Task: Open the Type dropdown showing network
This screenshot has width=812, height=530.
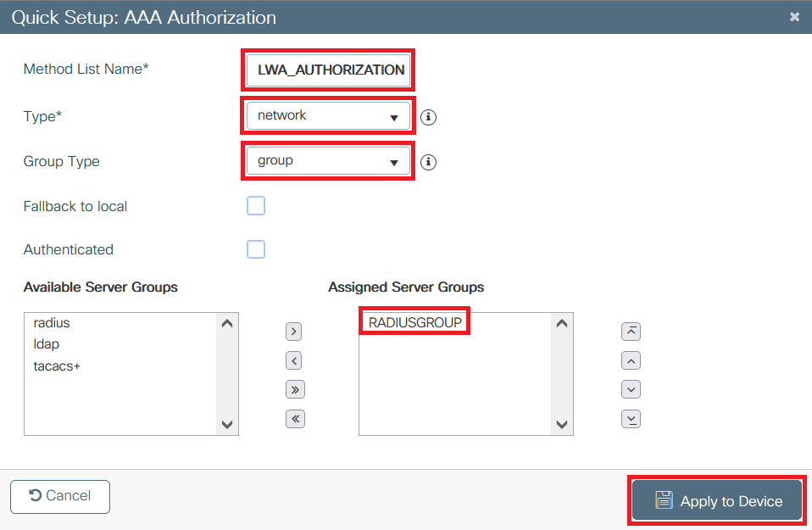Action: coord(327,115)
